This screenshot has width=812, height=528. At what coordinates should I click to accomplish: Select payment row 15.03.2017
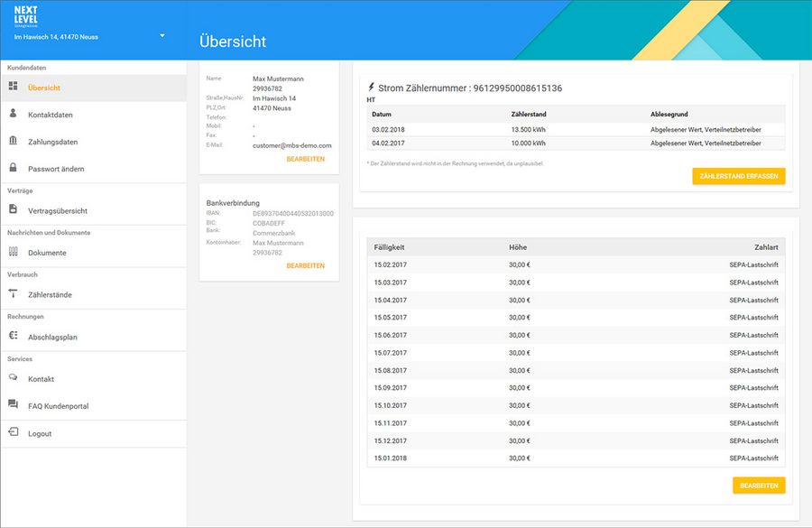point(576,283)
